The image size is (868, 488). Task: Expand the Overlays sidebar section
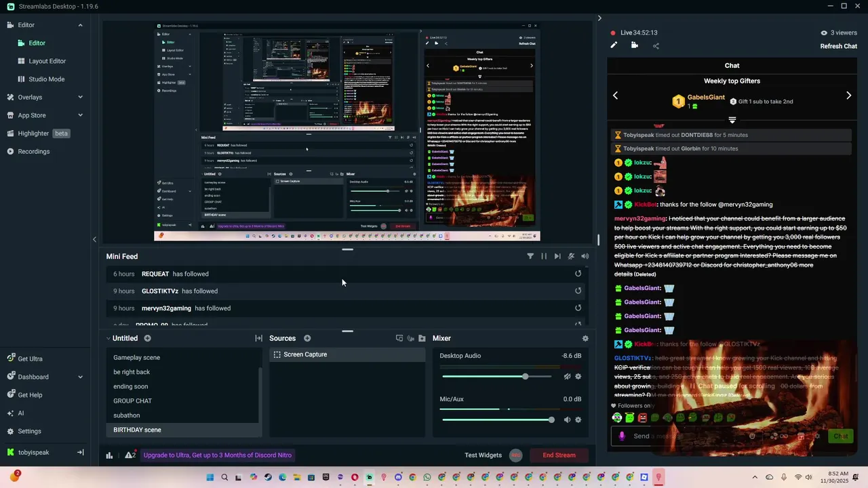pyautogui.click(x=80, y=97)
